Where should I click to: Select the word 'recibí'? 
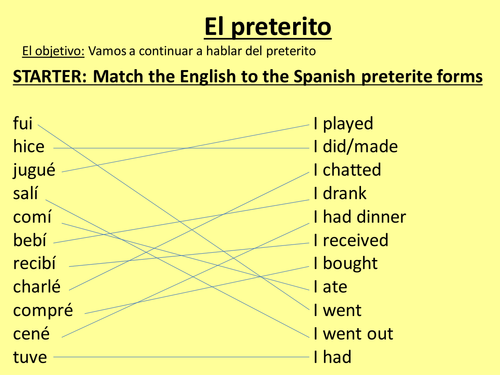click(x=34, y=263)
